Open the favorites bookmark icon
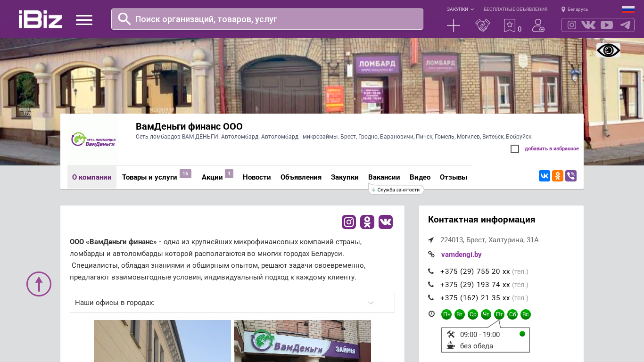This screenshot has height=362, width=644. point(509,25)
